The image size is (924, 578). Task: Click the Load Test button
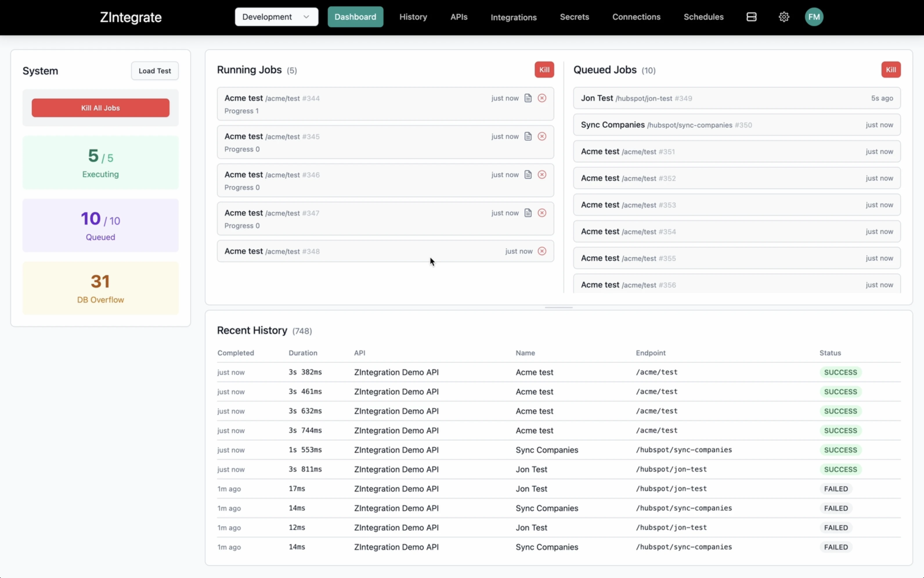[154, 71]
